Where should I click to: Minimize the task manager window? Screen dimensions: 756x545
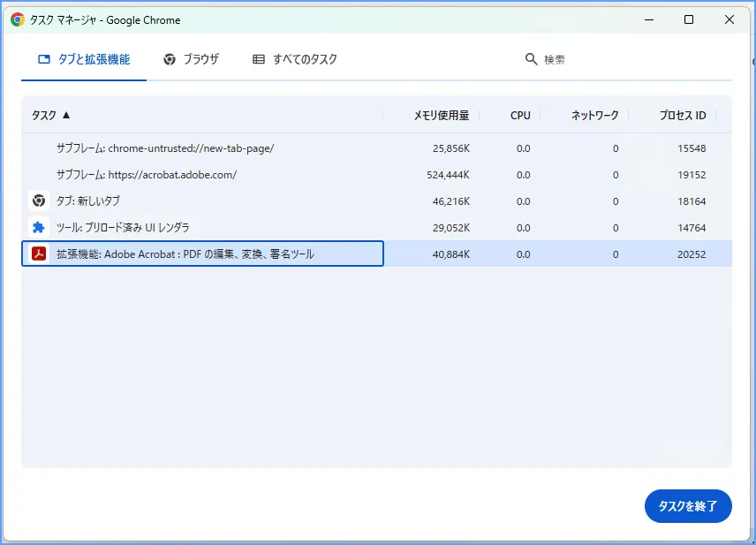(x=649, y=19)
